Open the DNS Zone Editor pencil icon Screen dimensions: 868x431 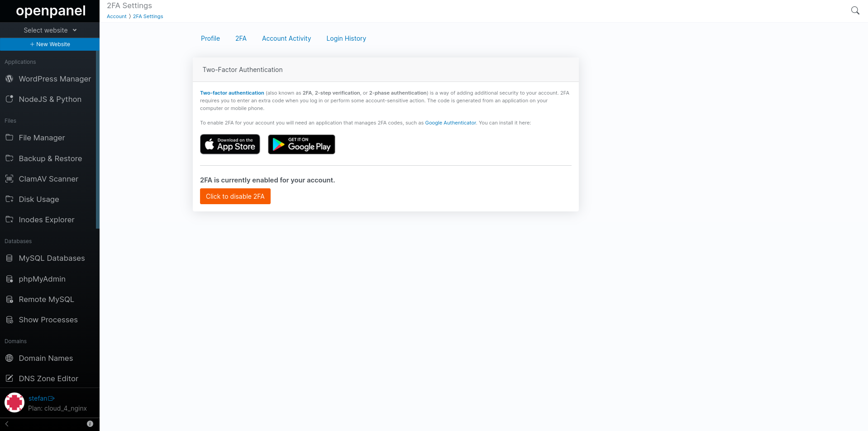coord(9,378)
